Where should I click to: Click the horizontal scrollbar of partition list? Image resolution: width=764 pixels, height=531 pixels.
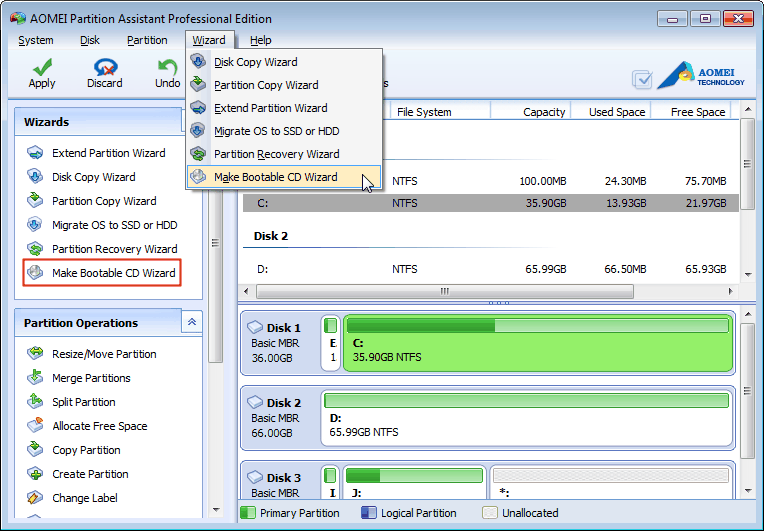click(444, 291)
